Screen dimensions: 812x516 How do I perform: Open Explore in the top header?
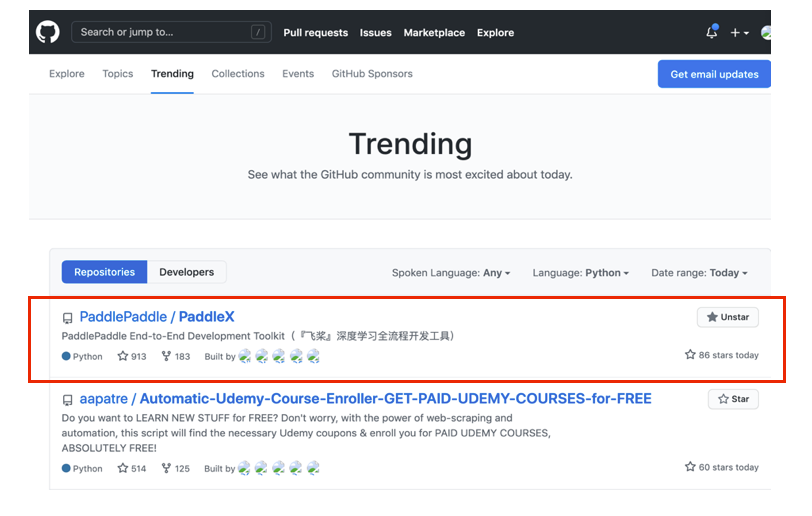(x=495, y=33)
